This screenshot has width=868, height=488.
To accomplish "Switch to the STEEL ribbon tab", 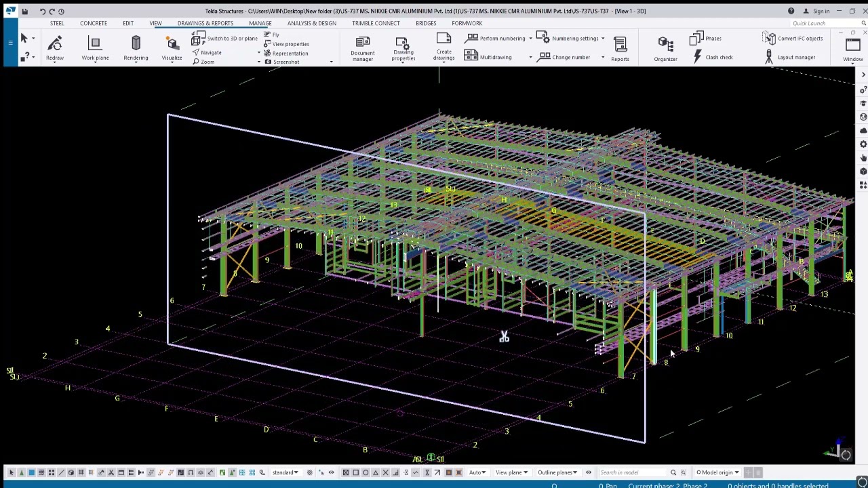I will pyautogui.click(x=57, y=23).
